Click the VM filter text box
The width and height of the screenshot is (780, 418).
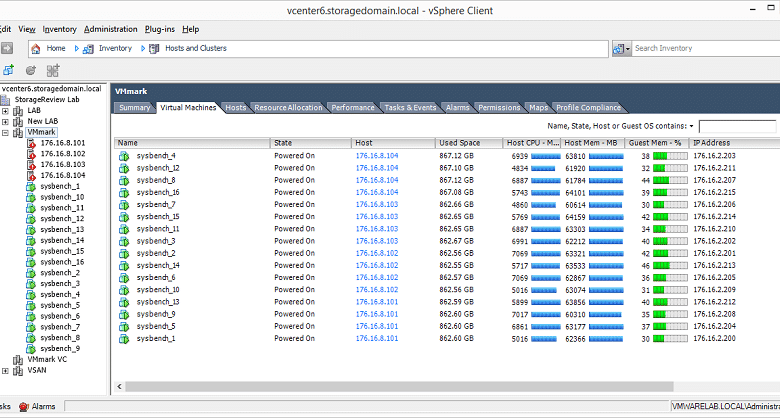pyautogui.click(x=737, y=126)
